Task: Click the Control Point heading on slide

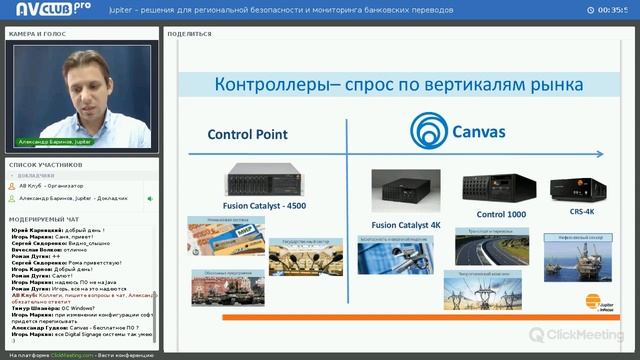Action: pos(247,135)
